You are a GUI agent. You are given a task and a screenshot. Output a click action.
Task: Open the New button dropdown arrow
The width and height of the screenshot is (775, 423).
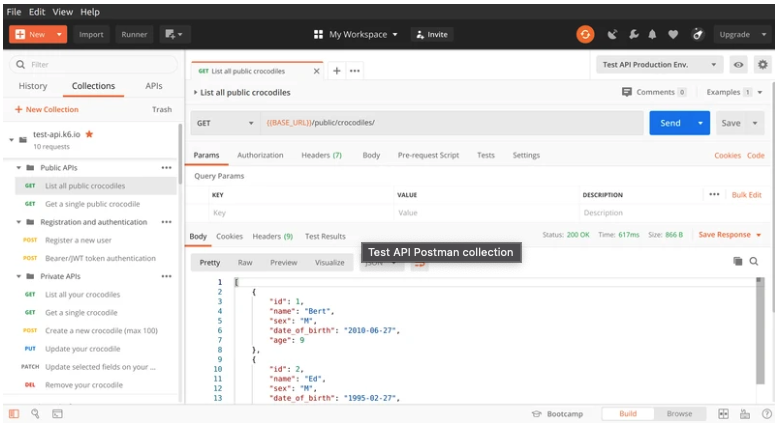click(59, 35)
